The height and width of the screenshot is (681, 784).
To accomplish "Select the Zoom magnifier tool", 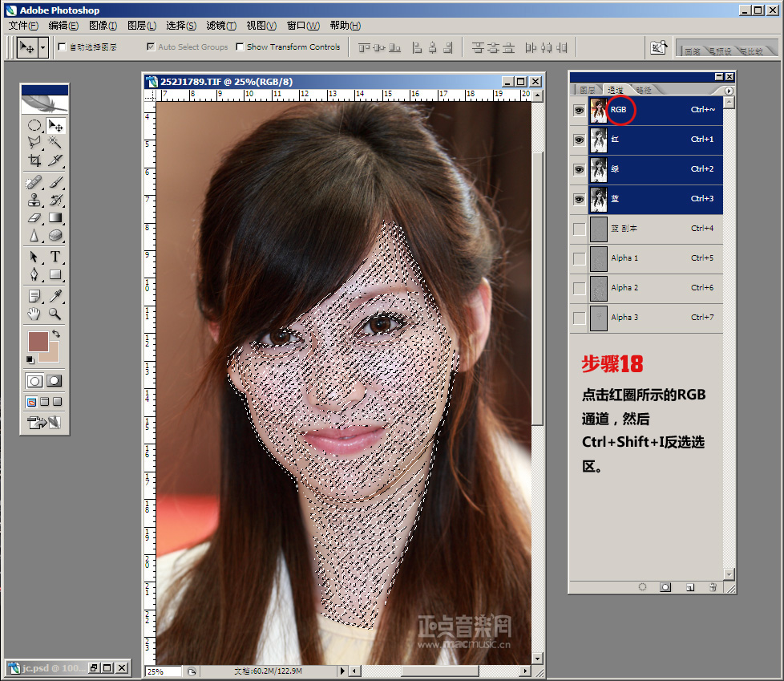I will click(55, 314).
